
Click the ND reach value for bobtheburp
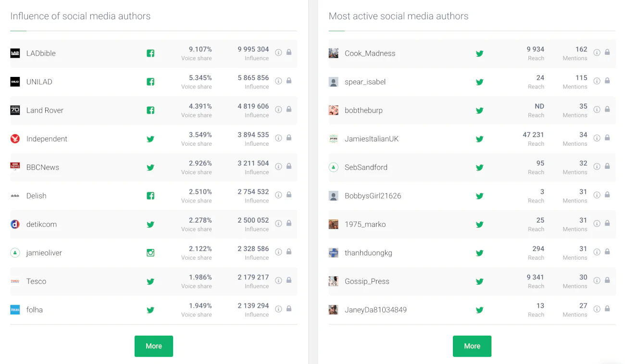pos(539,106)
